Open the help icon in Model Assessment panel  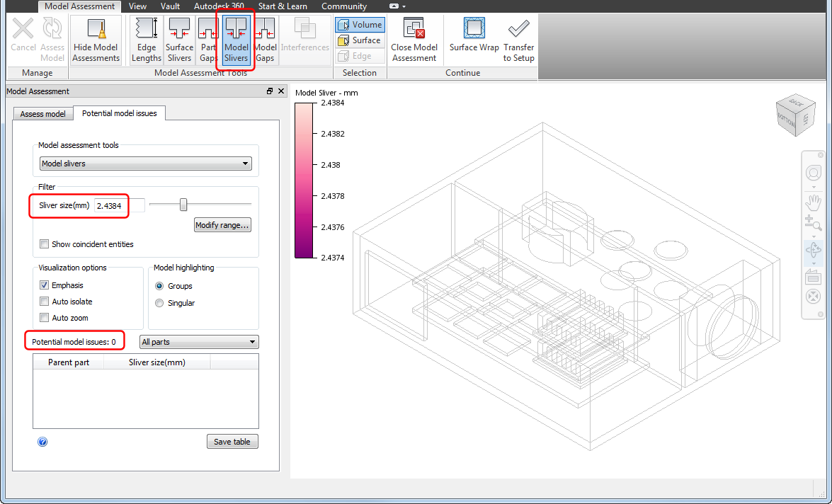point(43,442)
